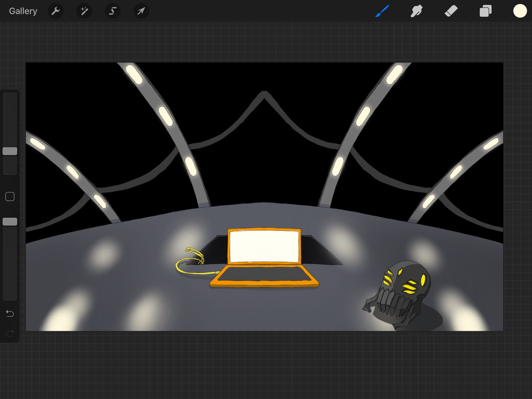The image size is (532, 399).
Task: Open the Actions wrench menu
Action: 56,11
